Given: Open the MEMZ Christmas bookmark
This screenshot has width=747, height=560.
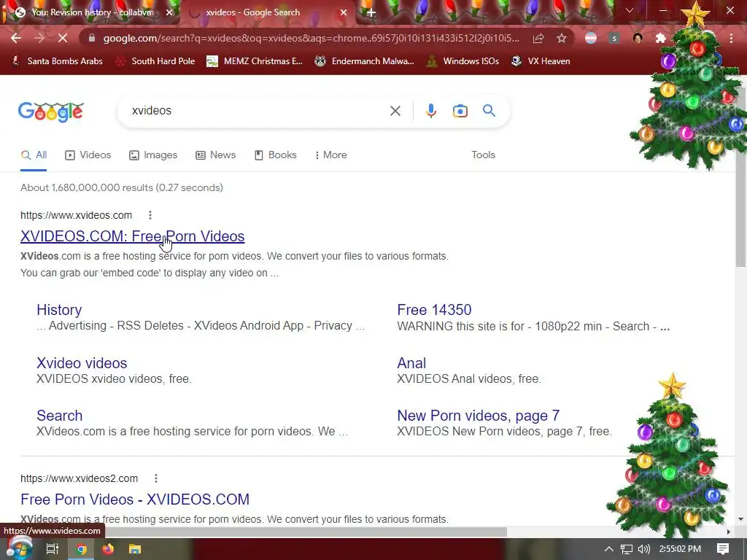Looking at the screenshot, I should [255, 61].
